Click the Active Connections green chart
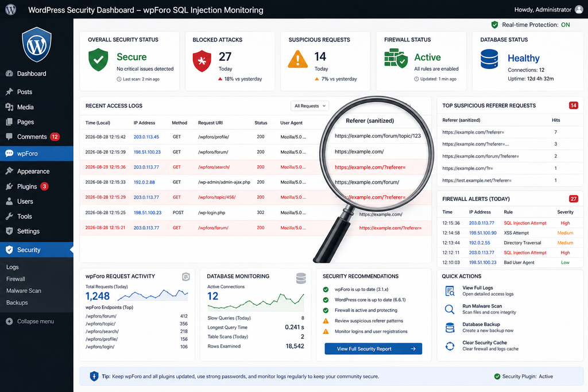Screen dimensions: 588x392 pyautogui.click(x=256, y=302)
